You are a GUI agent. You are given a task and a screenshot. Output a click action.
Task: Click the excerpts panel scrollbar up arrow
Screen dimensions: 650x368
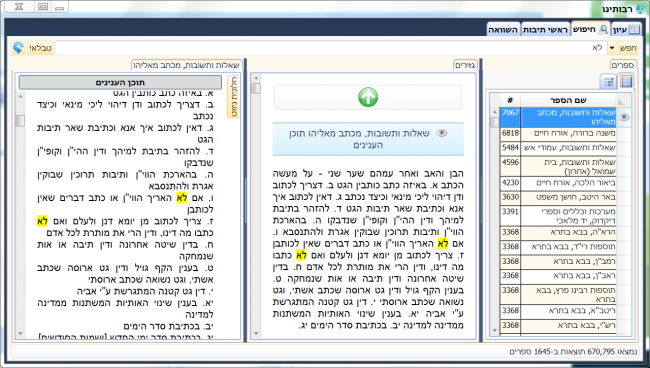[x=256, y=78]
